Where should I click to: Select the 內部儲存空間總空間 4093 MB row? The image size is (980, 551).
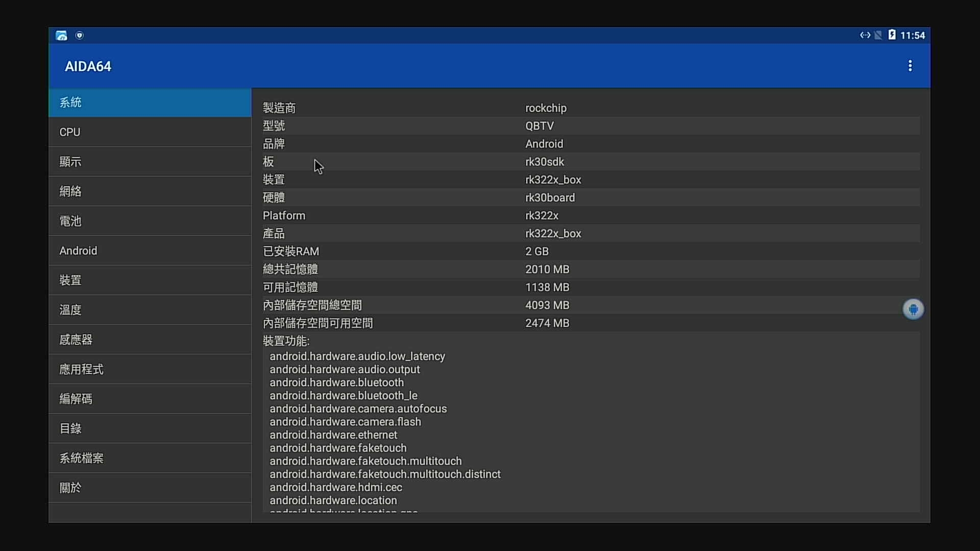[591, 305]
